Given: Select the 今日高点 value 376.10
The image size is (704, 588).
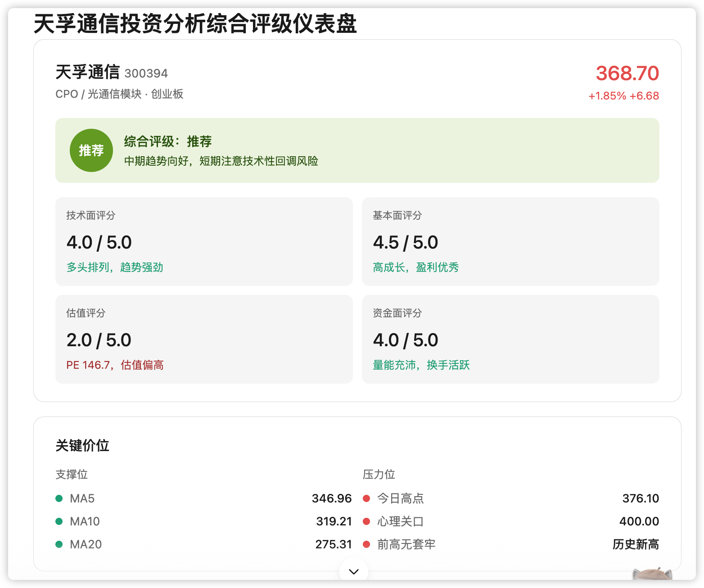Looking at the screenshot, I should (641, 498).
